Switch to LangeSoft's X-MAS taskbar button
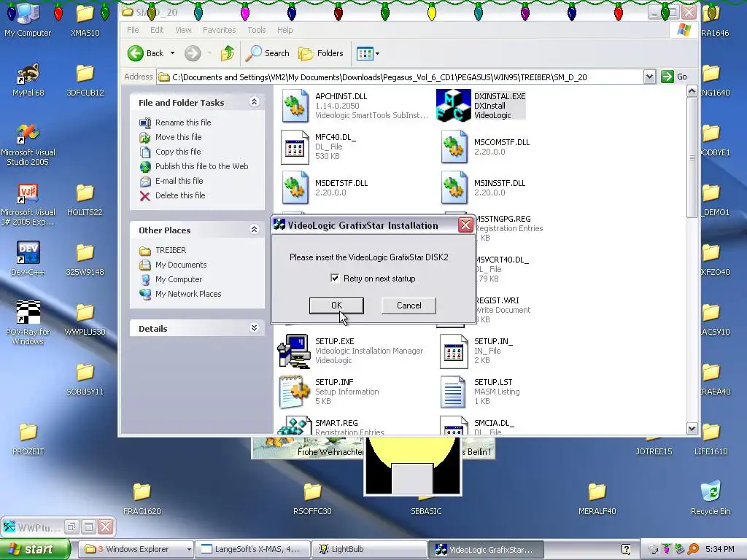This screenshot has height=560, width=747. 252,549
